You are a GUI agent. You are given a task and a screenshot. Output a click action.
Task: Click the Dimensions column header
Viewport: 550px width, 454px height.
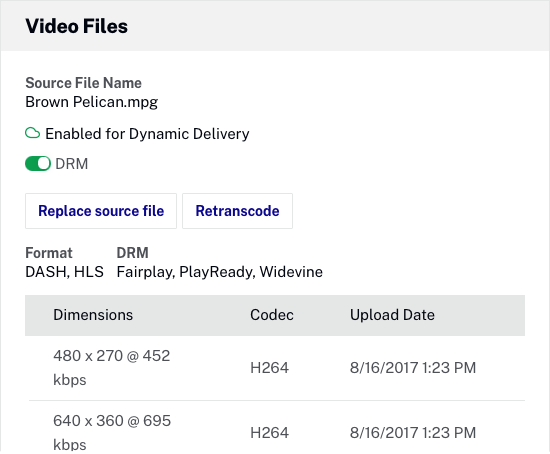coord(93,315)
